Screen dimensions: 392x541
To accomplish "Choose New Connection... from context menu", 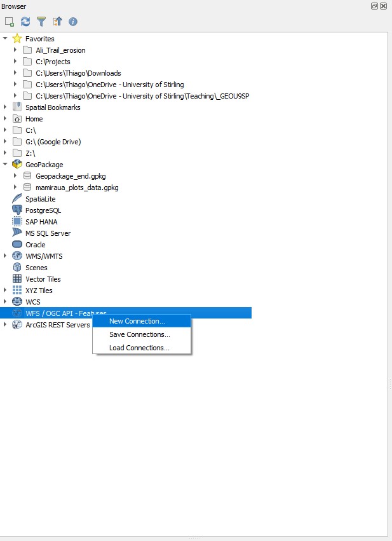I will pos(142,321).
